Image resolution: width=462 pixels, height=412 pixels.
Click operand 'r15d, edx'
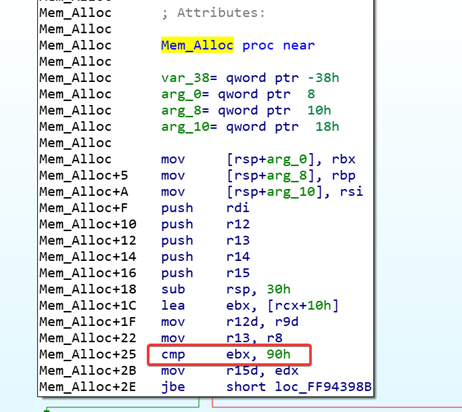(x=262, y=371)
